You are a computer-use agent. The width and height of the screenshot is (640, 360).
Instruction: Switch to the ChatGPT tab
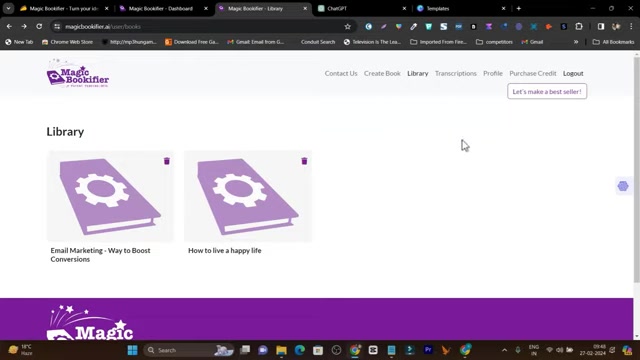pyautogui.click(x=361, y=9)
